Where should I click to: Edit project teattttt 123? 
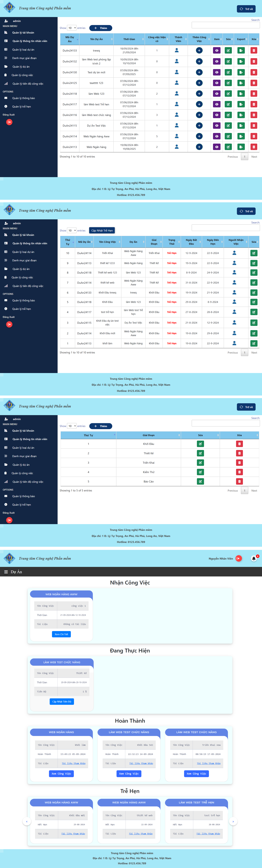228,83
